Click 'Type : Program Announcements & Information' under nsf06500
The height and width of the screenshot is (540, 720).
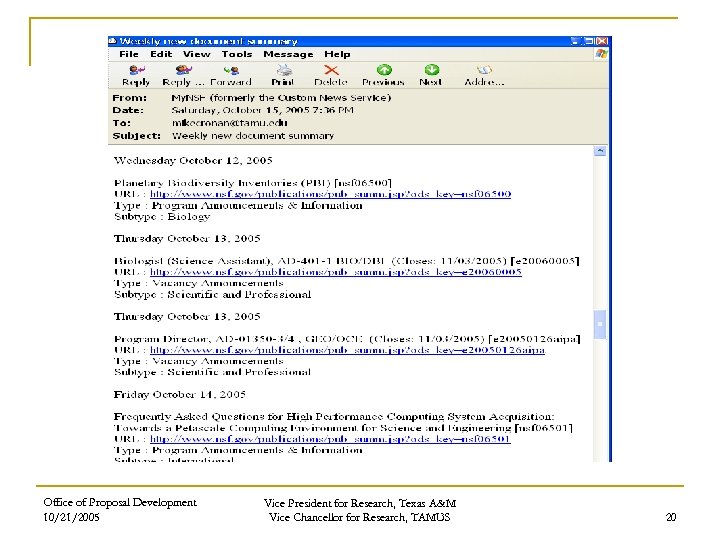pyautogui.click(x=238, y=206)
